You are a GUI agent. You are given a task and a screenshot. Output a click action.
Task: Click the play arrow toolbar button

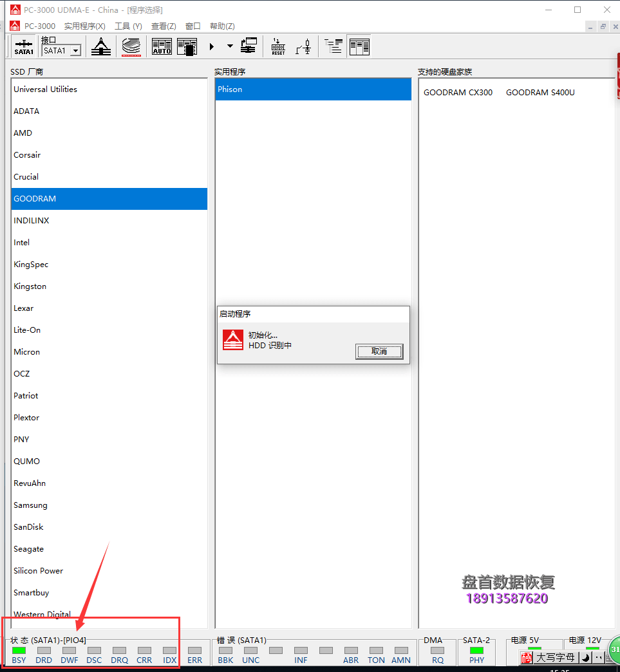[211, 46]
